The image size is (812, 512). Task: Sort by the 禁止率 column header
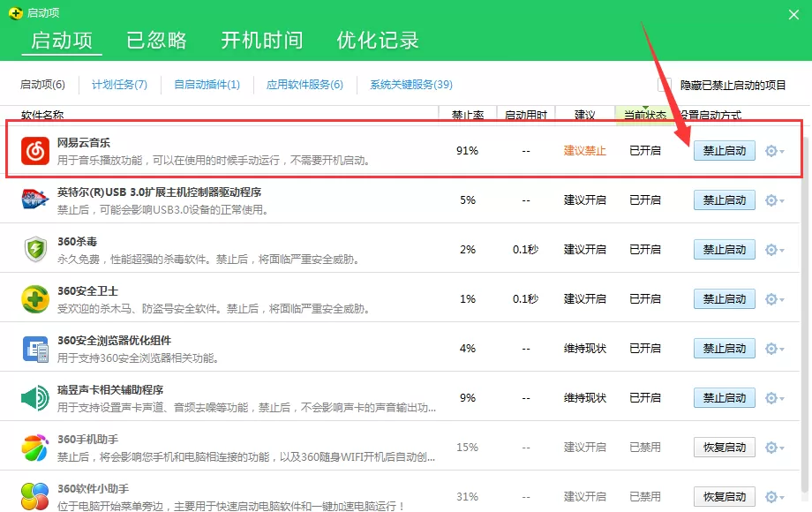click(468, 115)
